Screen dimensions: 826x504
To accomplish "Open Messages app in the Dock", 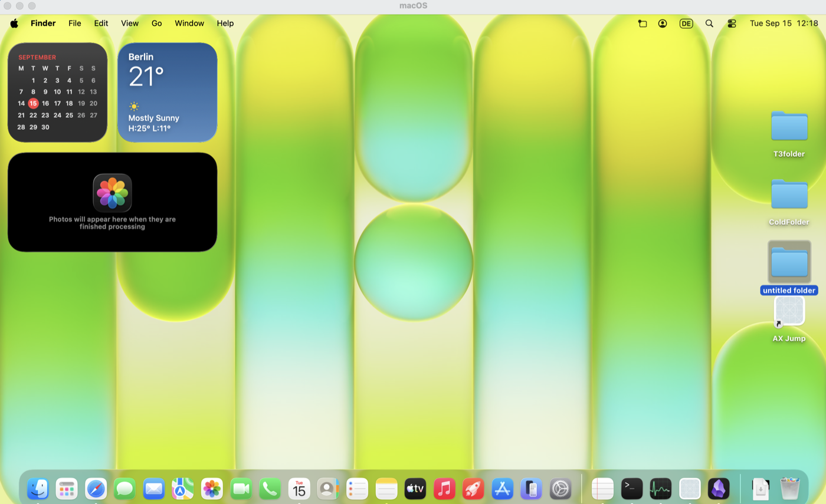I will tap(124, 489).
